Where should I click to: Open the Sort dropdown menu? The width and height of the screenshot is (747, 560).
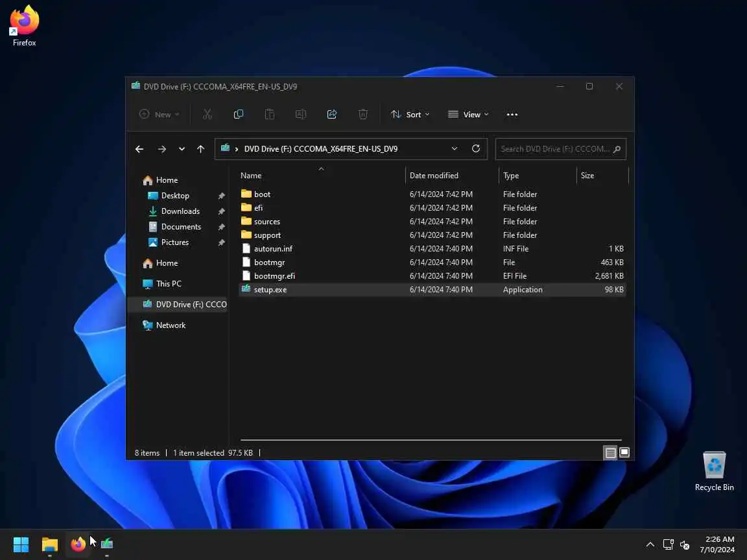point(410,114)
